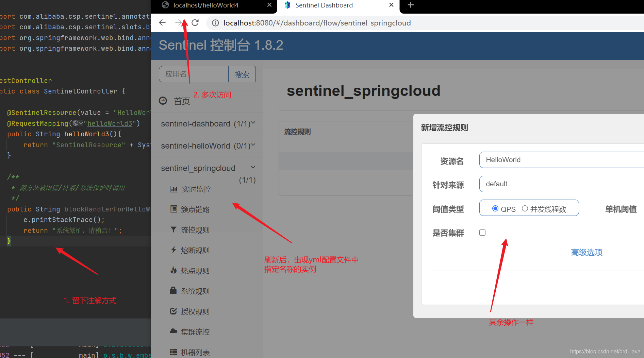Screen dimensions: 644x358
Task: Open 系统规则 menu item
Action: 195,291
